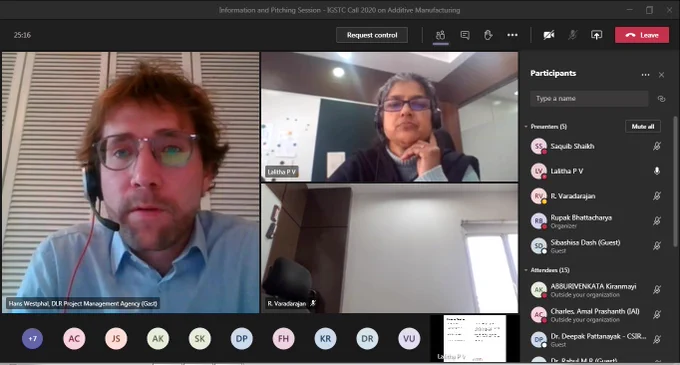Click the Mute all button
This screenshot has width=680, height=365.
point(643,127)
